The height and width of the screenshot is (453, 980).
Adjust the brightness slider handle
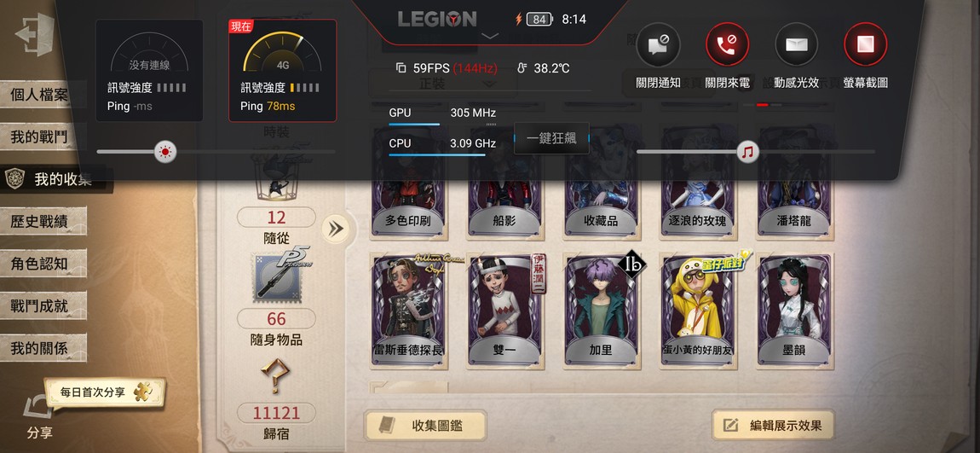point(165,151)
